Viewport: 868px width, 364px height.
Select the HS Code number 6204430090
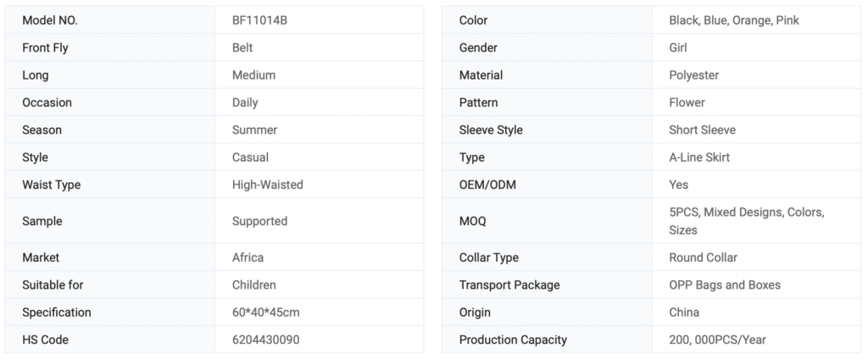click(265, 339)
